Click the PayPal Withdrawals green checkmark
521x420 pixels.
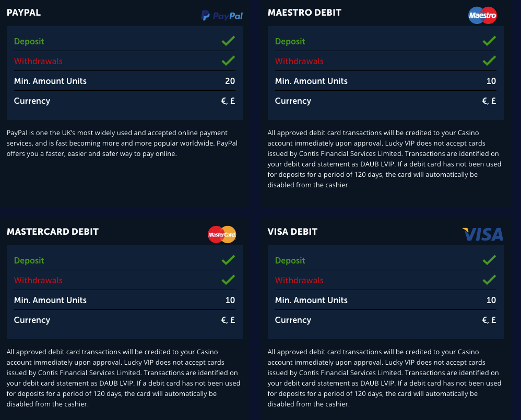pos(228,61)
